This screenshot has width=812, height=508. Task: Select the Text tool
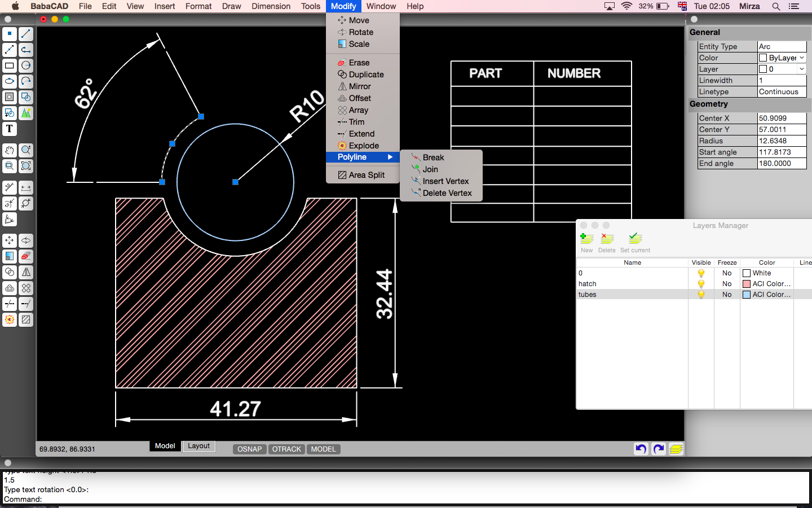(x=9, y=129)
